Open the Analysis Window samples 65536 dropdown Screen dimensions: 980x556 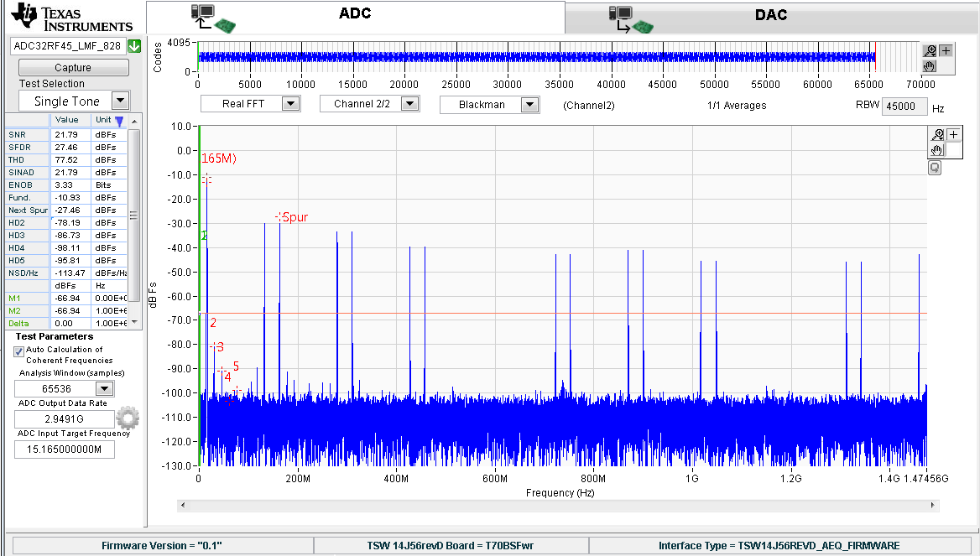click(x=104, y=388)
